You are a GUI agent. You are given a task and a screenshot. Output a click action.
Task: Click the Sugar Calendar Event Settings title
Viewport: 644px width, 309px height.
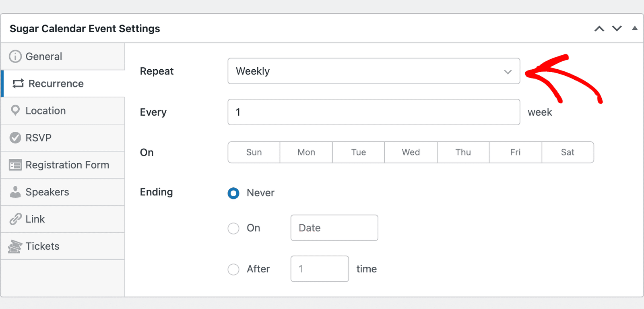pyautogui.click(x=85, y=29)
